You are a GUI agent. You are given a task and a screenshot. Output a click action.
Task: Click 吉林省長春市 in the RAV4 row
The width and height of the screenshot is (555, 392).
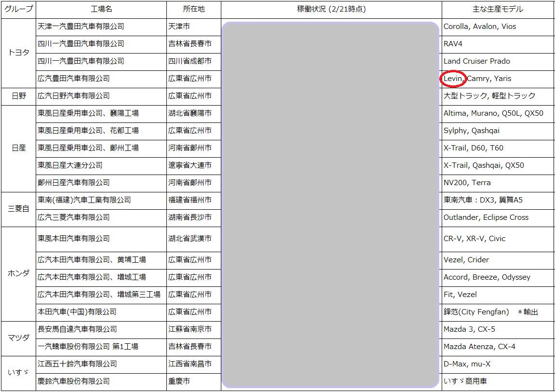tap(194, 44)
